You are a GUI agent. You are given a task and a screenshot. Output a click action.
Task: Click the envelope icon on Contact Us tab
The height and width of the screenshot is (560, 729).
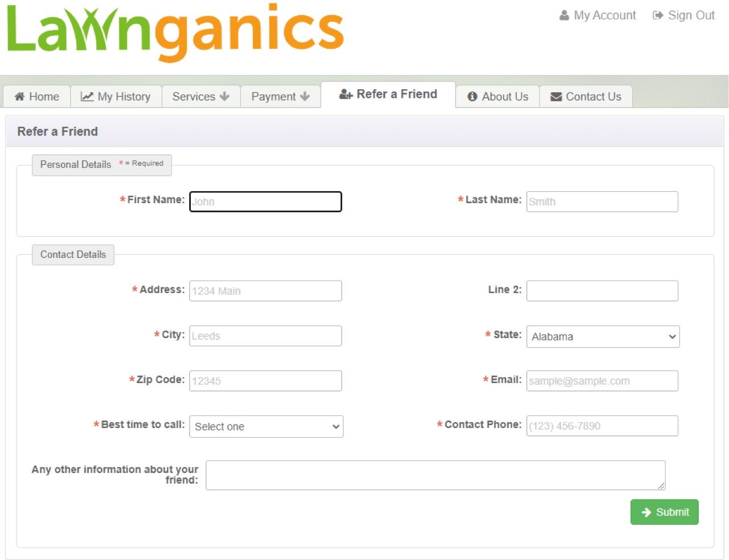(x=555, y=97)
